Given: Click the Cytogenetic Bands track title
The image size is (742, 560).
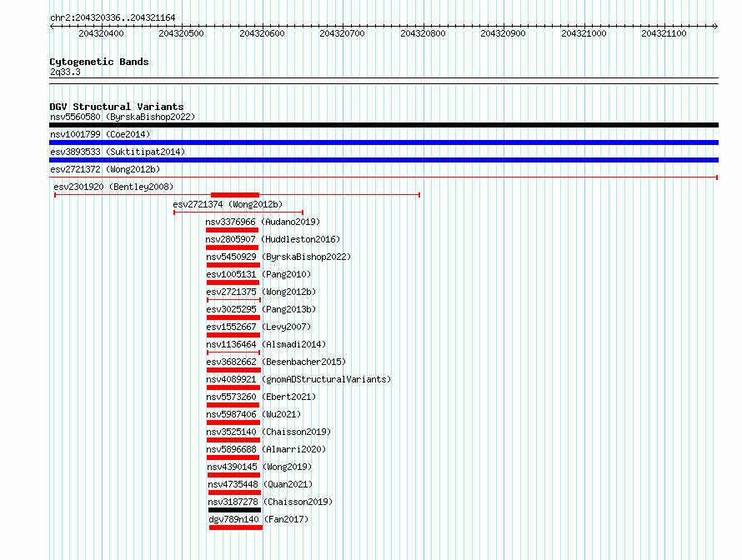Looking at the screenshot, I should click(x=99, y=62).
